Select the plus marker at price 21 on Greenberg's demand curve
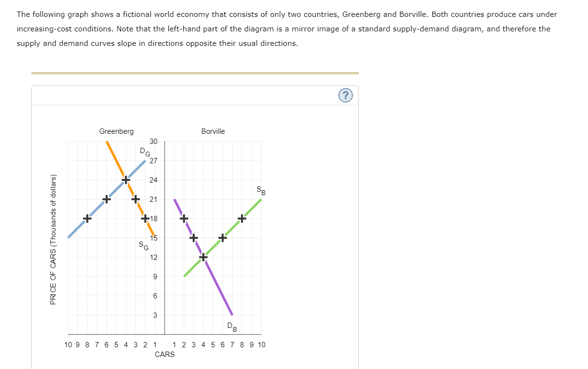The height and width of the screenshot is (369, 588). point(135,199)
